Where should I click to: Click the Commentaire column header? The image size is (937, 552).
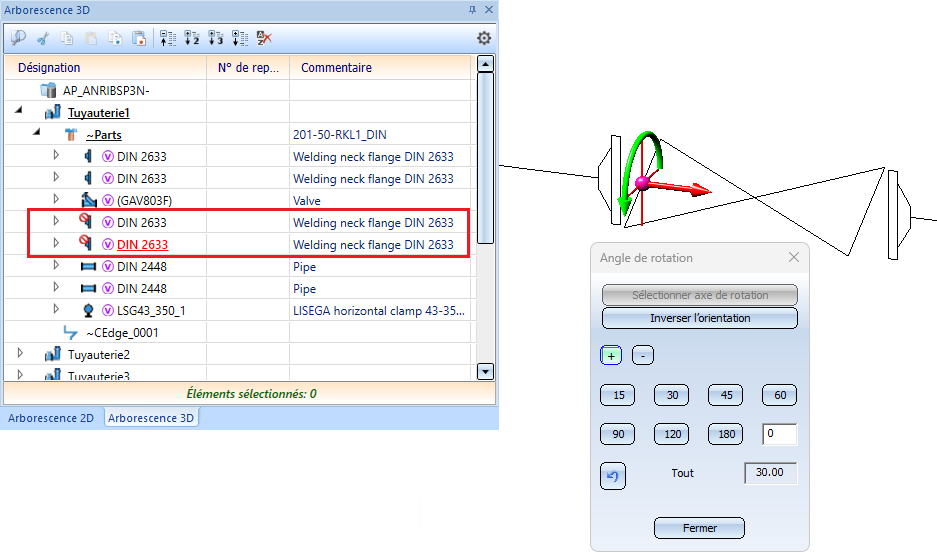coord(382,68)
